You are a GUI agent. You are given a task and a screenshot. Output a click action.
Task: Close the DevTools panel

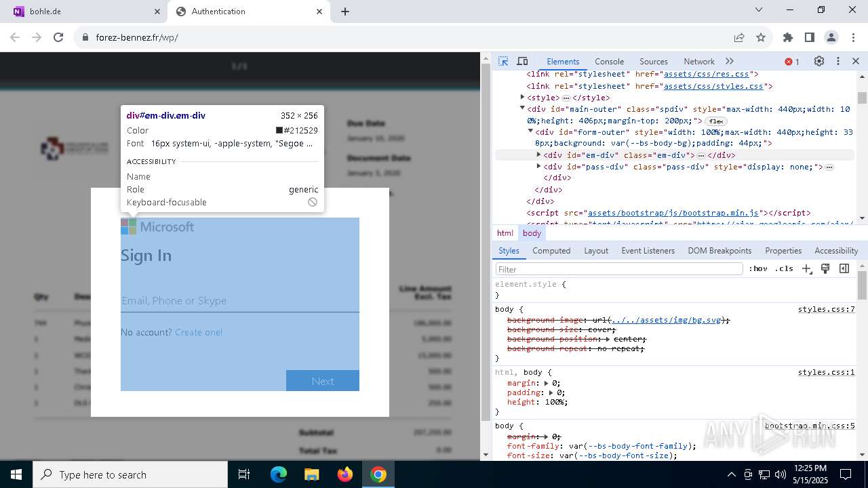[x=856, y=61]
